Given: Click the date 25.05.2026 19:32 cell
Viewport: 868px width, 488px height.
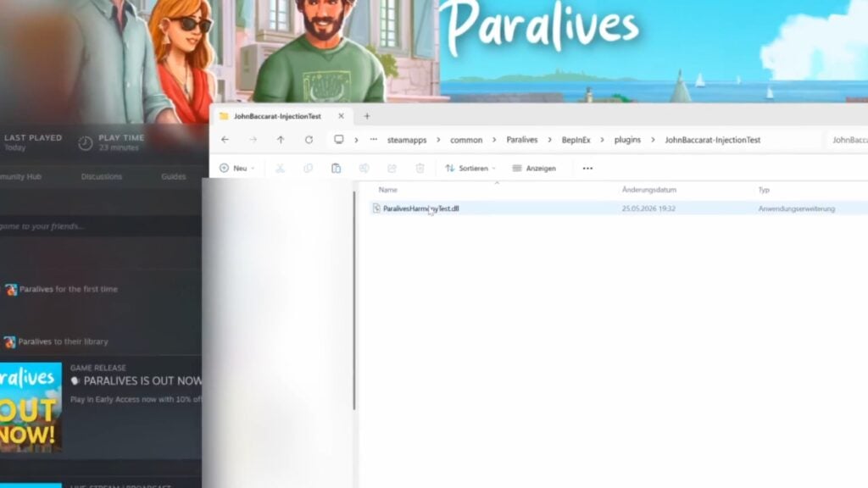Looking at the screenshot, I should (648, 208).
